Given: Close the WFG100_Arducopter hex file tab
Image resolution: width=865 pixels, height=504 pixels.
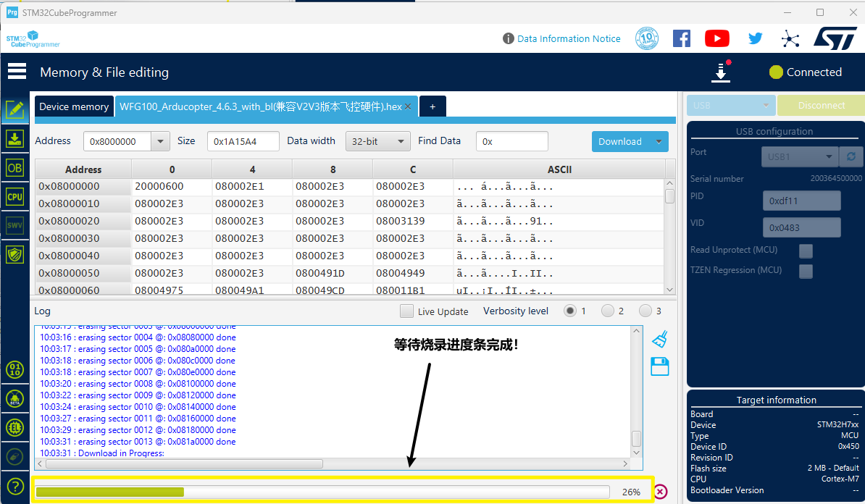Looking at the screenshot, I should coord(408,106).
